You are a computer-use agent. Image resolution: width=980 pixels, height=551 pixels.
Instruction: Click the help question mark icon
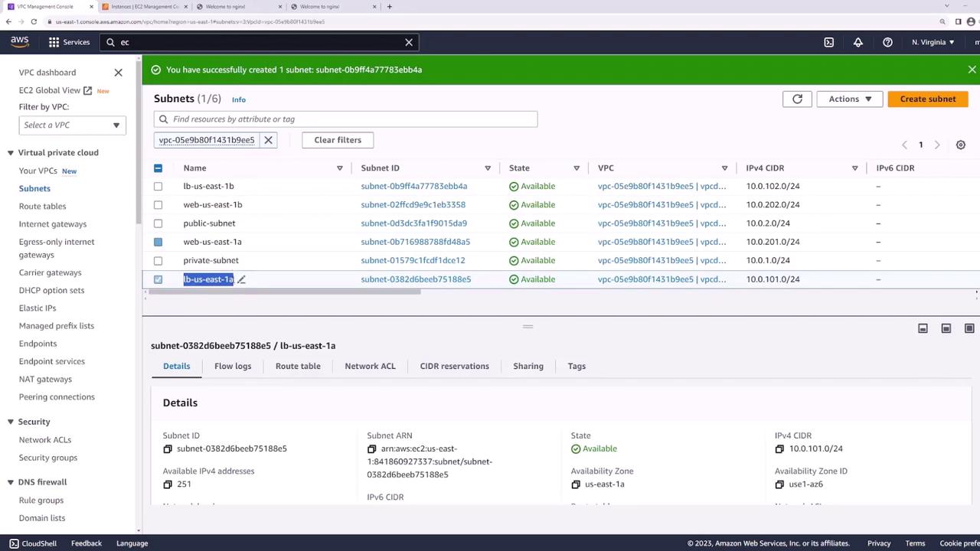pos(887,42)
